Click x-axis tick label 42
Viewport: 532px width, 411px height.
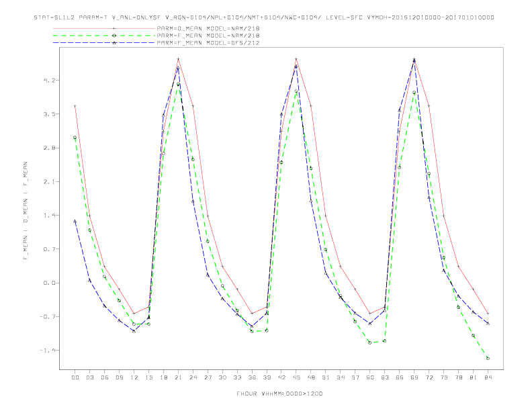point(281,377)
